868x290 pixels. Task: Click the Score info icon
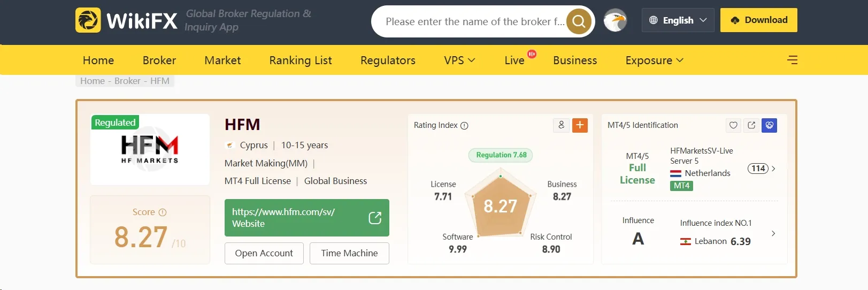pyautogui.click(x=163, y=212)
